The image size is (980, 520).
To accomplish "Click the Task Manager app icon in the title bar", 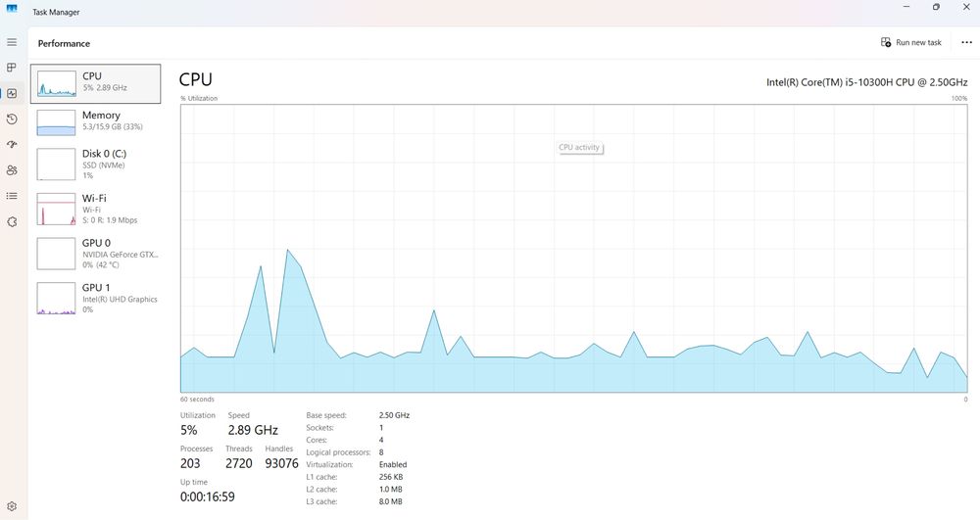I will tap(11, 8).
